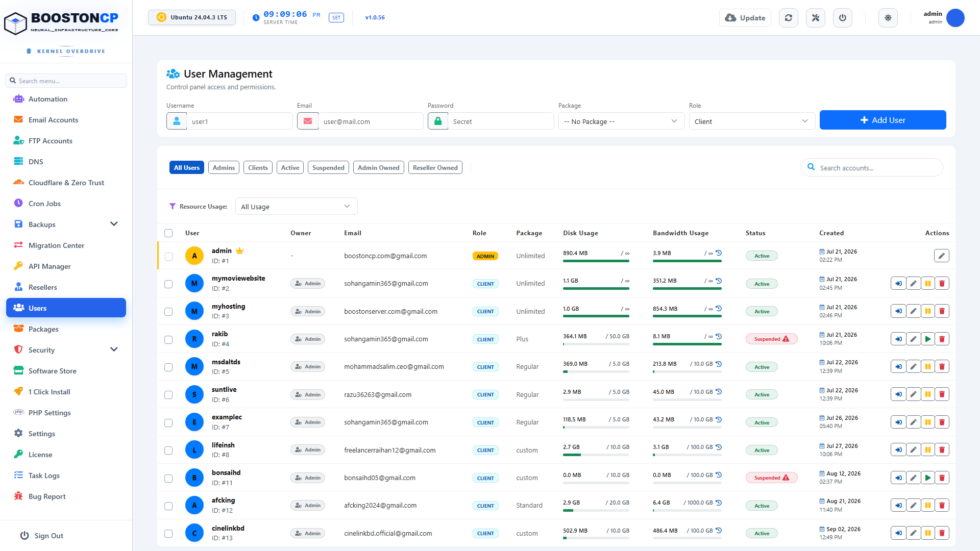Focus the Search accounts field
The height and width of the screenshot is (551, 980).
pyautogui.click(x=872, y=168)
